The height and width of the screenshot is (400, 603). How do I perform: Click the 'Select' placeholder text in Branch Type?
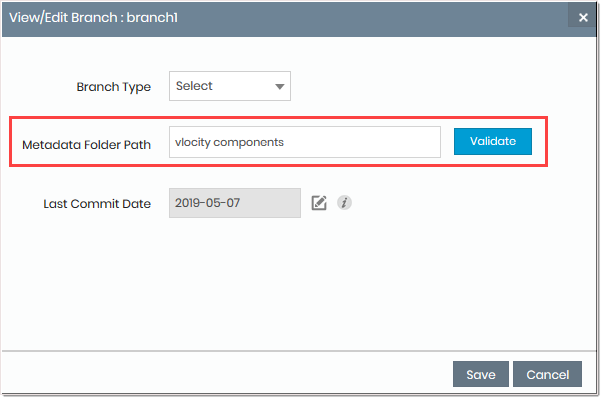194,86
